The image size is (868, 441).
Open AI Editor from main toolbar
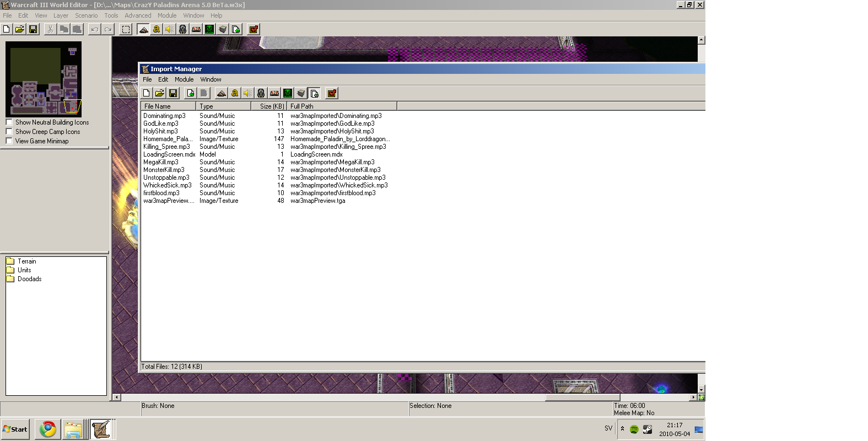tap(209, 29)
